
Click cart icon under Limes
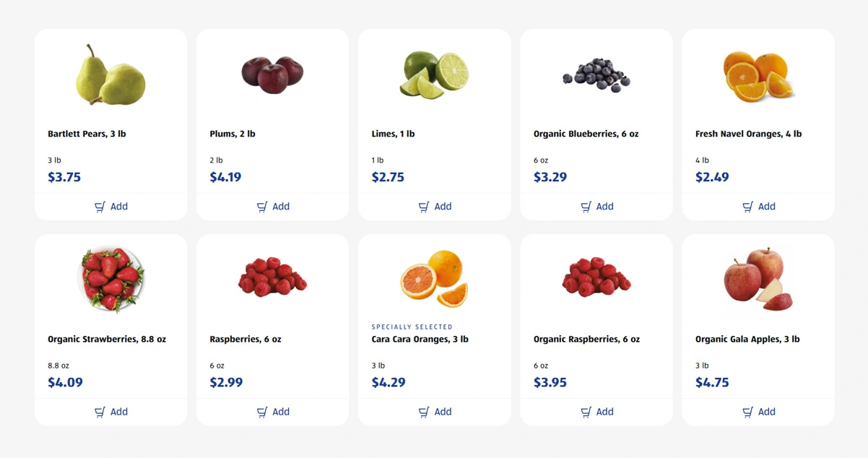click(424, 207)
